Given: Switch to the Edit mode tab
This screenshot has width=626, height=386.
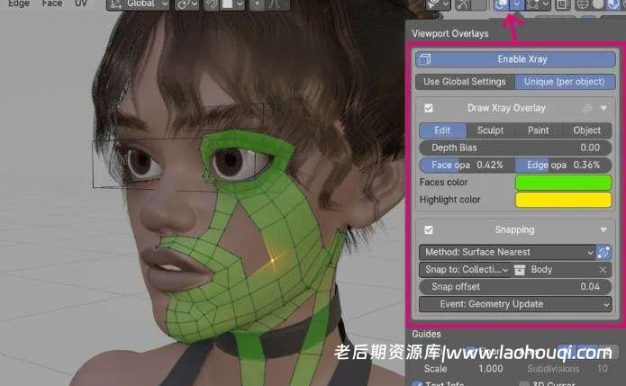Looking at the screenshot, I should coord(442,130).
